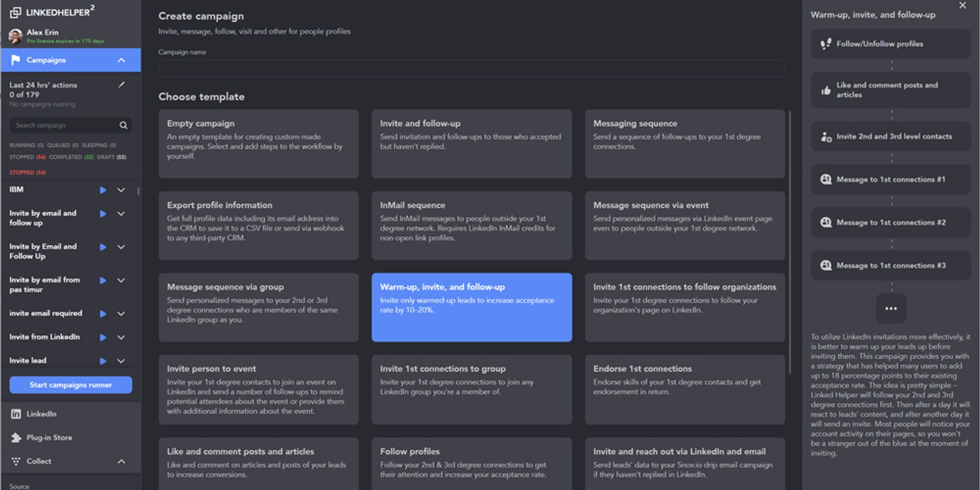This screenshot has width=980, height=490.
Task: Start 'invite email required' campaign play icon
Action: pos(103,314)
